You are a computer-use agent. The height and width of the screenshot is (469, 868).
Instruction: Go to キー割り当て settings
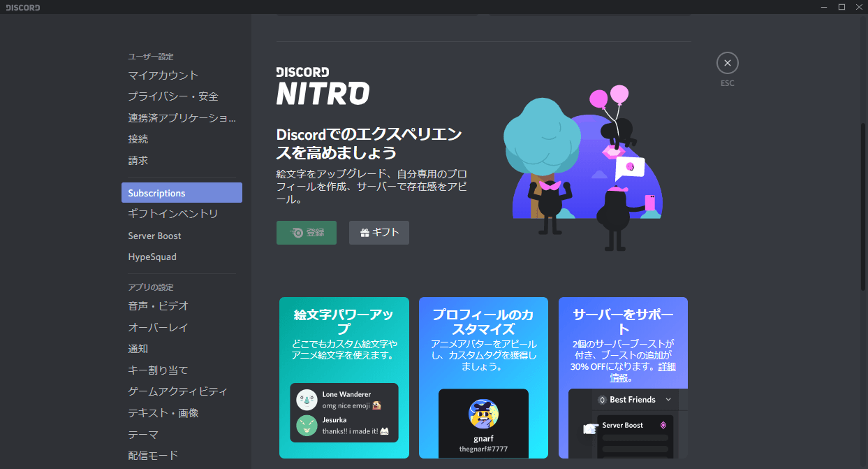point(182,370)
